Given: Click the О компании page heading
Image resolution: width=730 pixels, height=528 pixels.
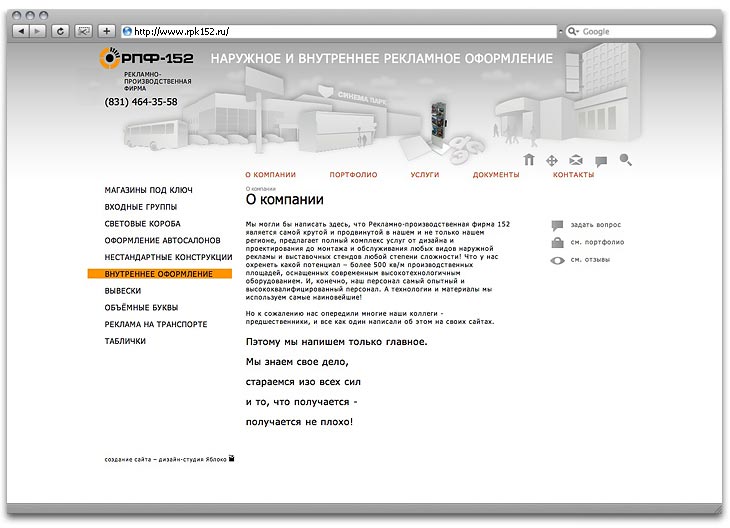Looking at the screenshot, I should click(284, 200).
